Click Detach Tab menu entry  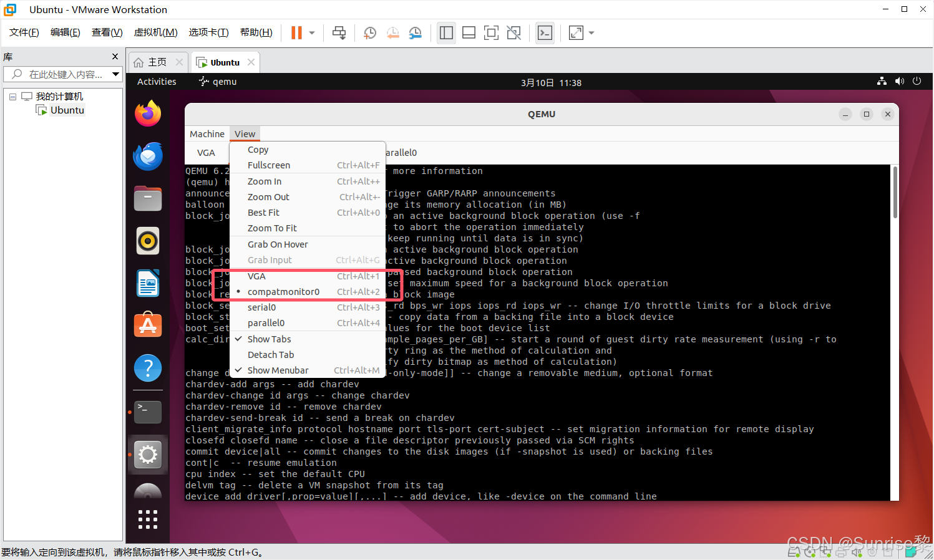click(x=308, y=355)
